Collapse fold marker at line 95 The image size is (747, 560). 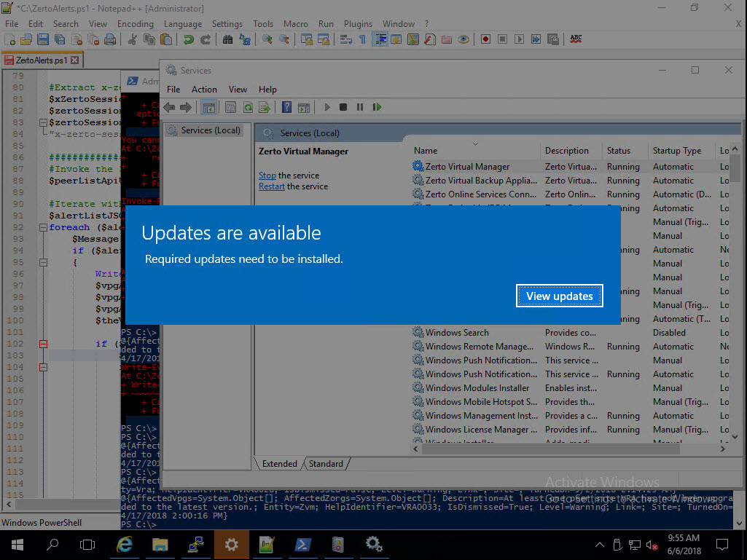tap(43, 262)
